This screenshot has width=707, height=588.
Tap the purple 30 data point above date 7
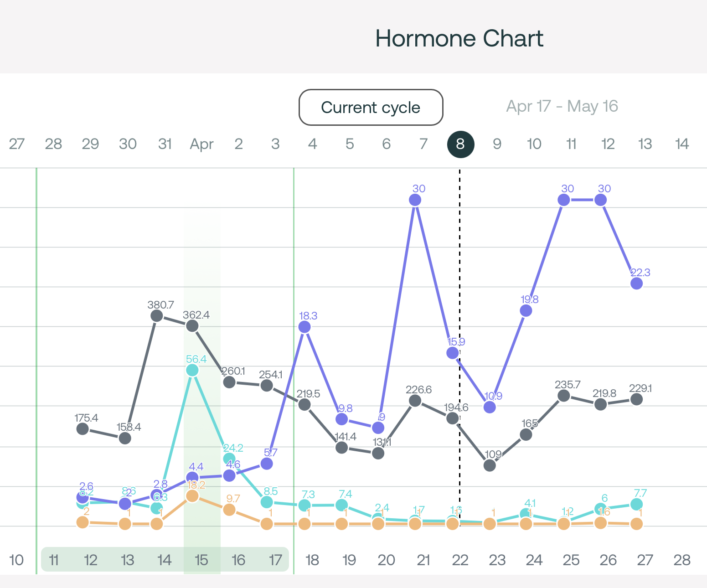415,200
